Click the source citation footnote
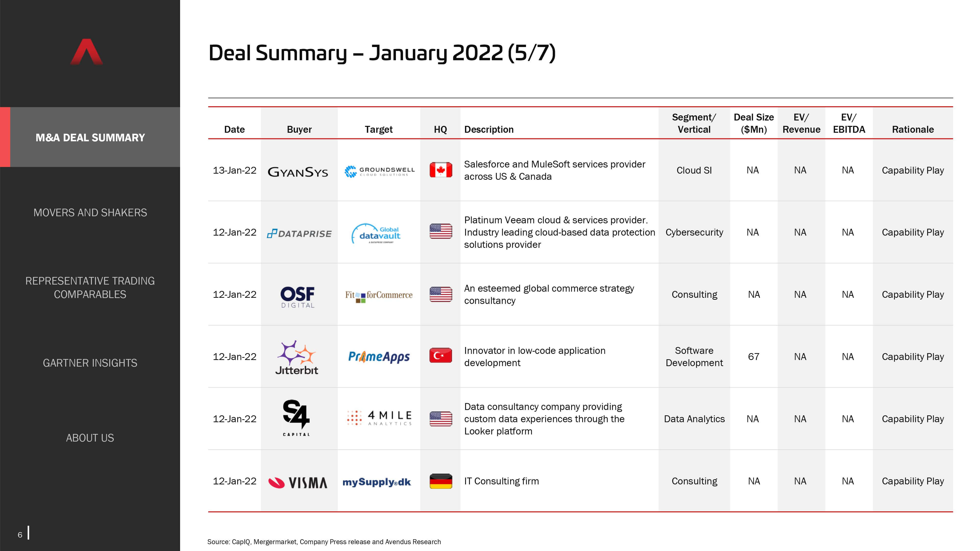This screenshot has height=551, width=980. [x=324, y=541]
